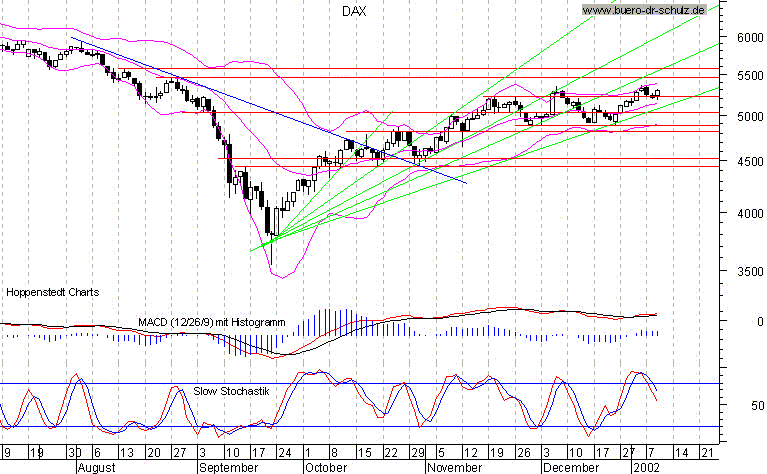The width and height of the screenshot is (767, 474).
Task: Select the Hoppenstedt Charts label
Action: click(52, 293)
